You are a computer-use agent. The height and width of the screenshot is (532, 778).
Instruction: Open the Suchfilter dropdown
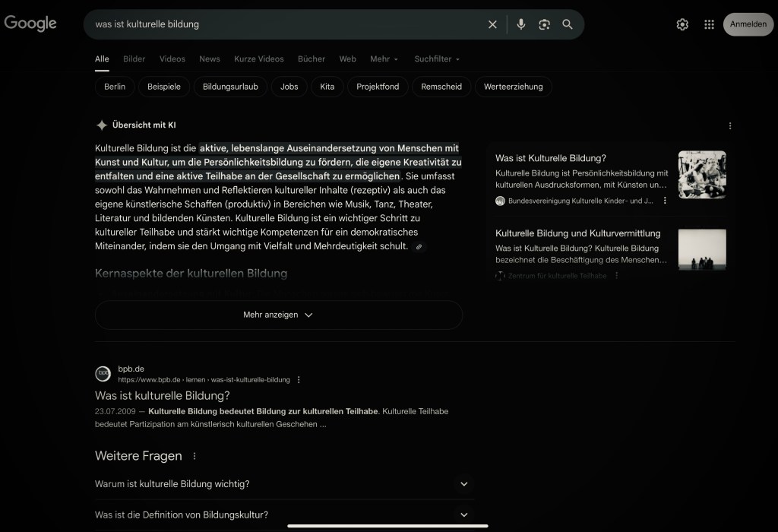[x=437, y=59]
